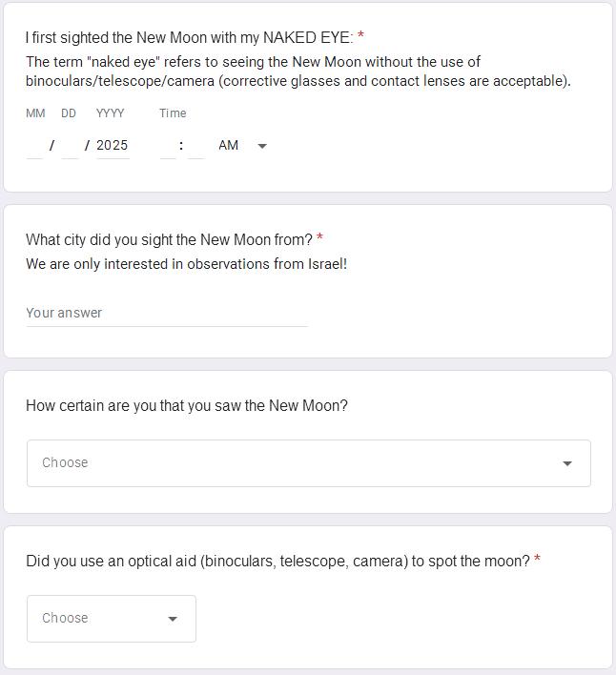Viewport: 616px width, 675px height.
Task: Click the 'What city did you sight' question title
Action: pos(169,239)
